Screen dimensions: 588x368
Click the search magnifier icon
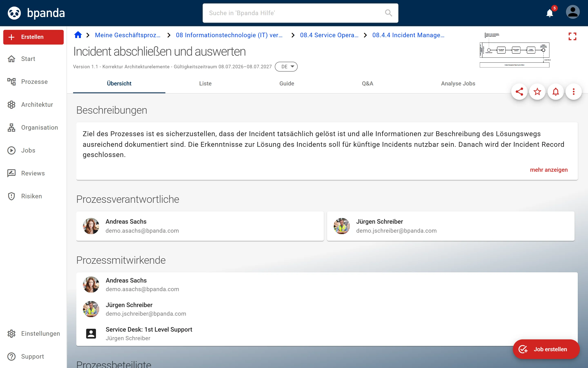coord(389,13)
